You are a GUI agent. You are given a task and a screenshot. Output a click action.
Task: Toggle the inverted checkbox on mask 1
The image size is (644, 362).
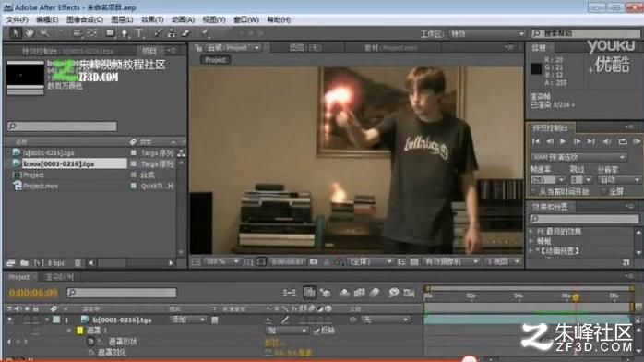pos(316,331)
